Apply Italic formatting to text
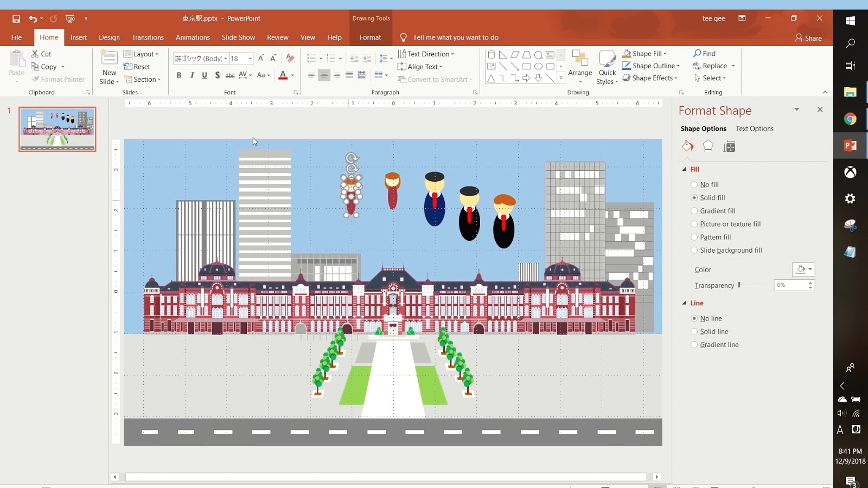 coord(192,75)
